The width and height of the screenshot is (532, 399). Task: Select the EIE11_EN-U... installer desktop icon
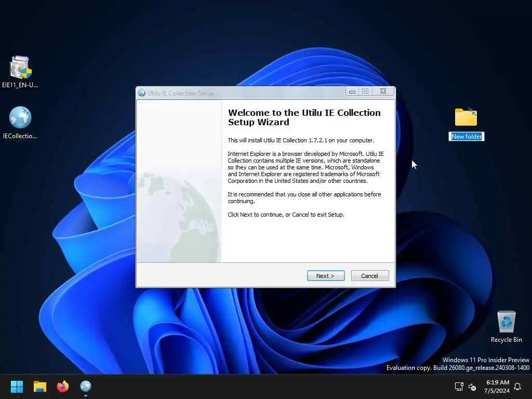(x=20, y=72)
